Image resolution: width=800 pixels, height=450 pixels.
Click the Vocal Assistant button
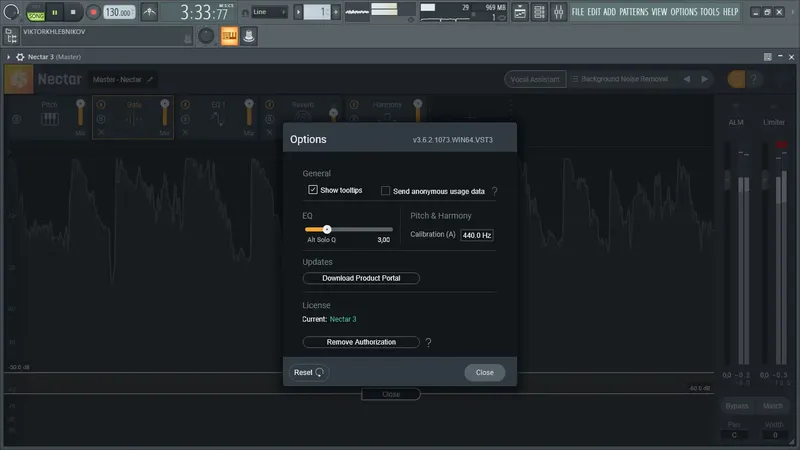pyautogui.click(x=535, y=79)
